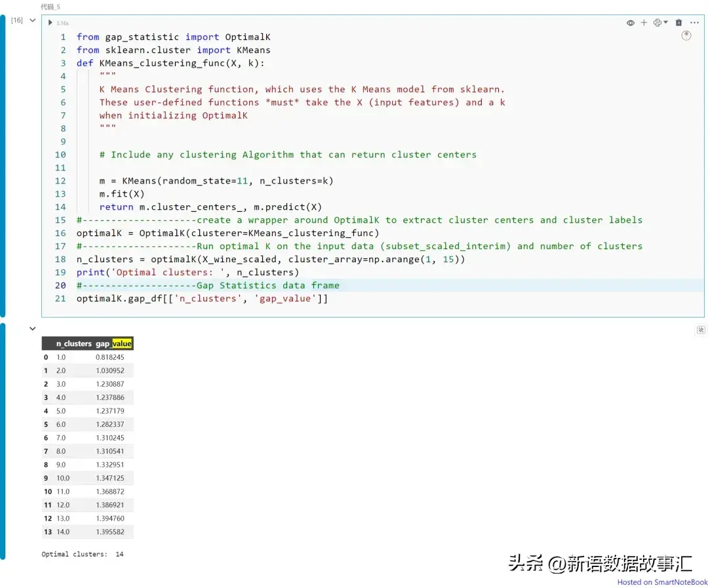Click the 'm = KMeans(random_state=11, n_clusters=k)' line
The height and width of the screenshot is (588, 708).
216,181
